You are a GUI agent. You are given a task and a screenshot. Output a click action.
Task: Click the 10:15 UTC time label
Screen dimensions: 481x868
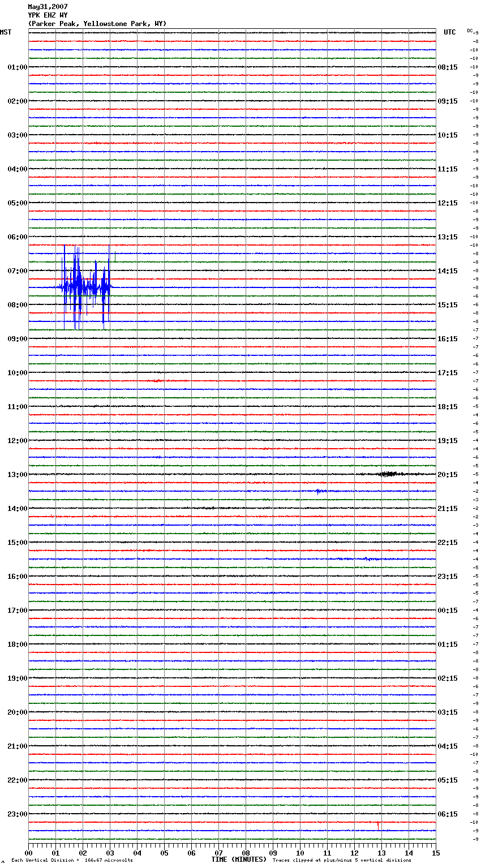click(448, 135)
